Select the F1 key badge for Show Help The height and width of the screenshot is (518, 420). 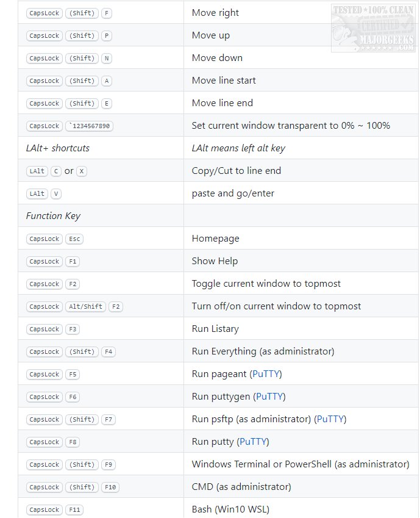(73, 261)
